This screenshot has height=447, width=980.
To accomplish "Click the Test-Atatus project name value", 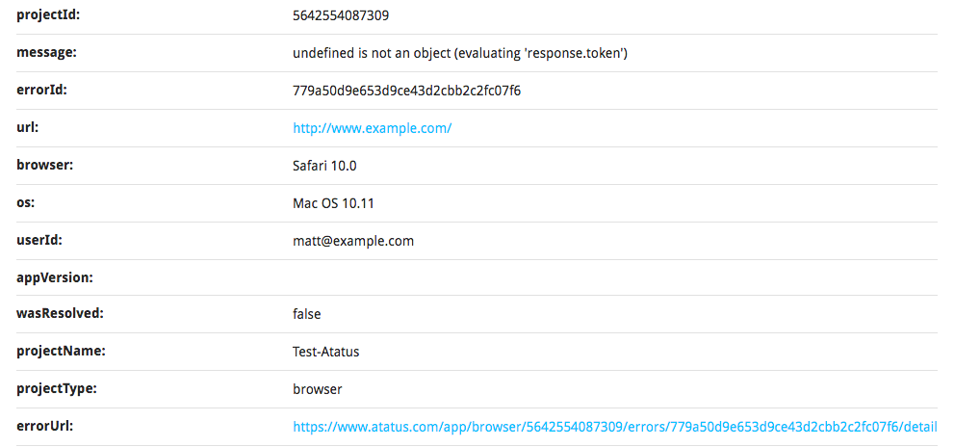I will tap(325, 352).
